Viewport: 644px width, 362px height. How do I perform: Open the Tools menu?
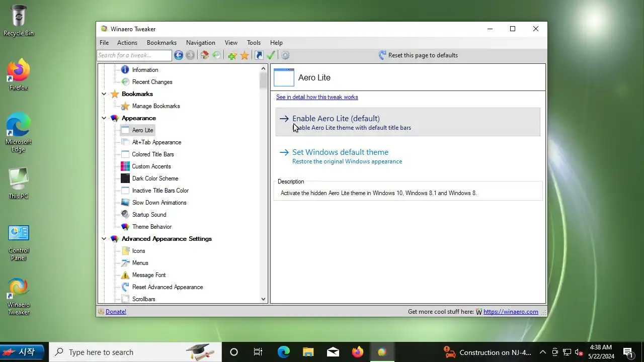coord(254,43)
